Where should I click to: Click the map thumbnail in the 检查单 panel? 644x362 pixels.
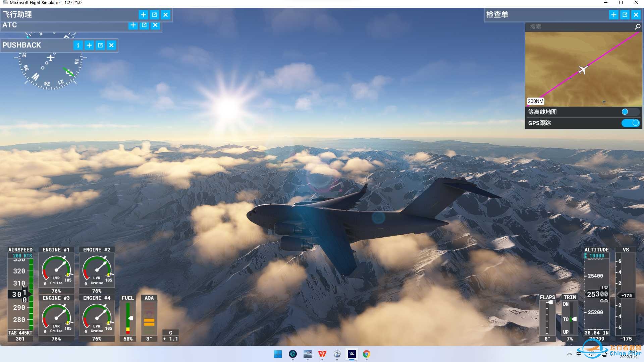click(583, 69)
